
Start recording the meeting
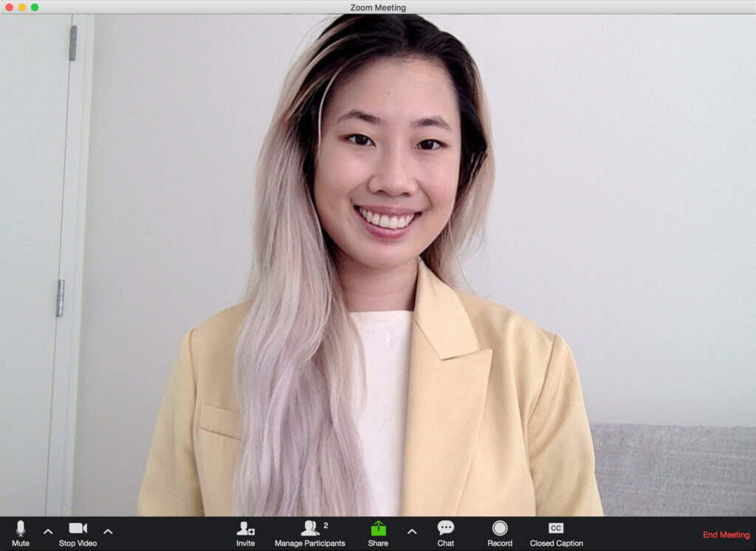pyautogui.click(x=500, y=533)
